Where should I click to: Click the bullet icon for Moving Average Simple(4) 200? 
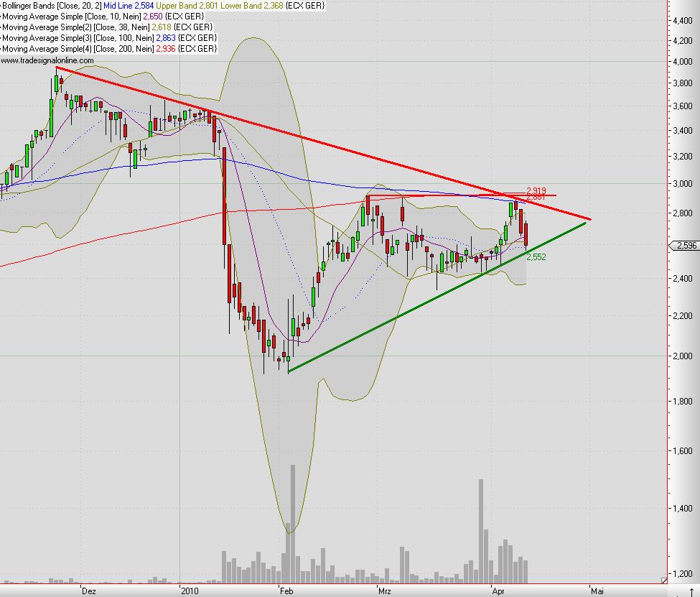tap(2, 49)
